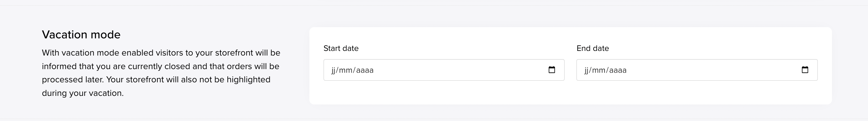868x121 pixels.
Task: Click the empty space right of End date 'jj/mm/aaaa'
Action: coord(713,70)
